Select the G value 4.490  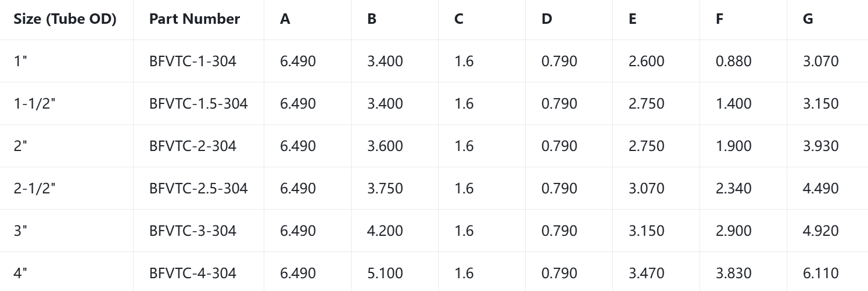click(821, 188)
